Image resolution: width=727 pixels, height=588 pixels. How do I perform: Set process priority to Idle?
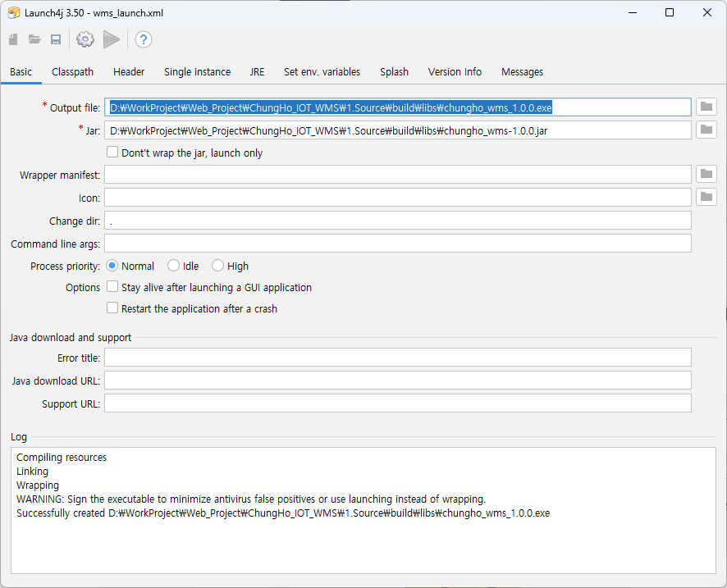(172, 266)
